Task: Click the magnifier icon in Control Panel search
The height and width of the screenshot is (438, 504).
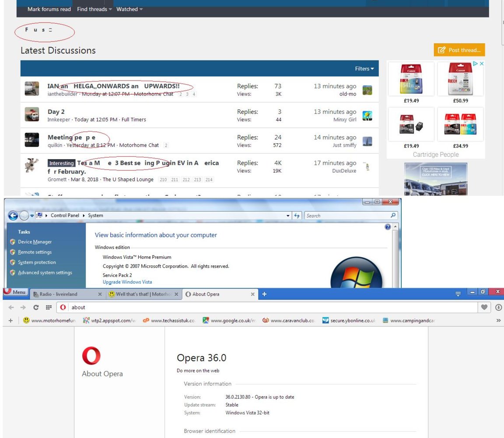Action: [393, 215]
